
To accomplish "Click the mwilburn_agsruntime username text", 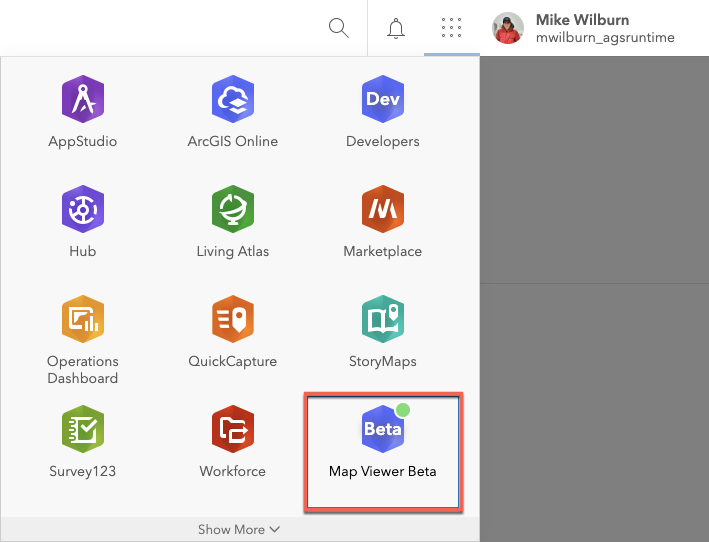I will point(605,38).
